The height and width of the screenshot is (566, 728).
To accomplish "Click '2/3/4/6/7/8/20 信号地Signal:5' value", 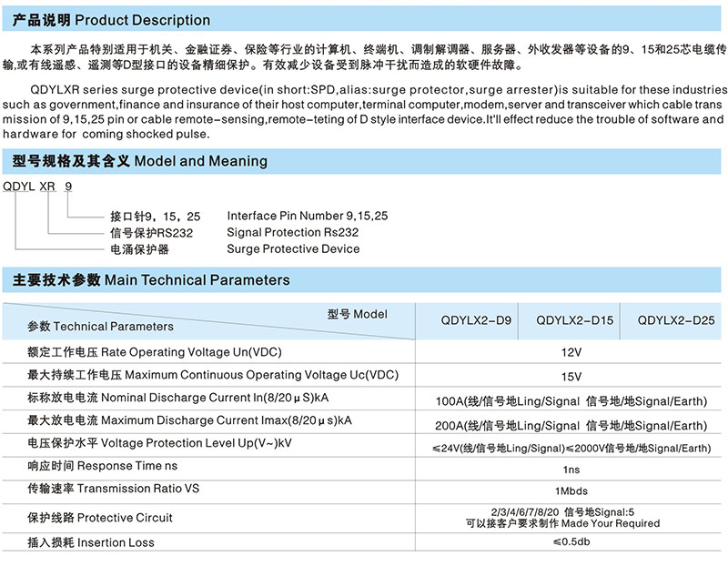I will click(x=562, y=512).
